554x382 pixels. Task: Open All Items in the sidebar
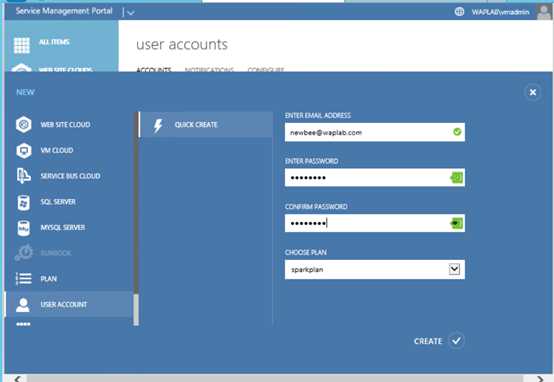point(54,42)
